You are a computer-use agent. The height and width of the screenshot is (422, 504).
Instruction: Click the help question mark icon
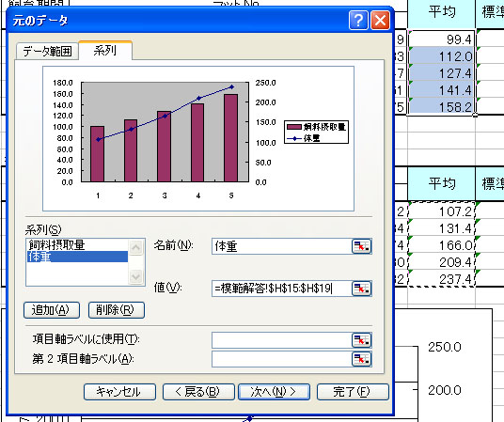[x=358, y=21]
